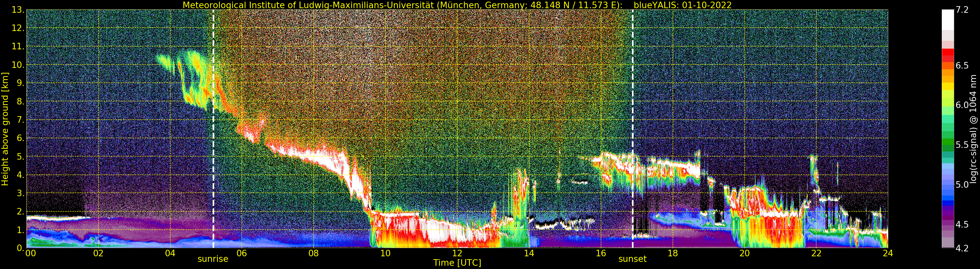The height and width of the screenshot is (269, 980).
Task: Click the y-axis tick label 4
Action: (x=21, y=175)
